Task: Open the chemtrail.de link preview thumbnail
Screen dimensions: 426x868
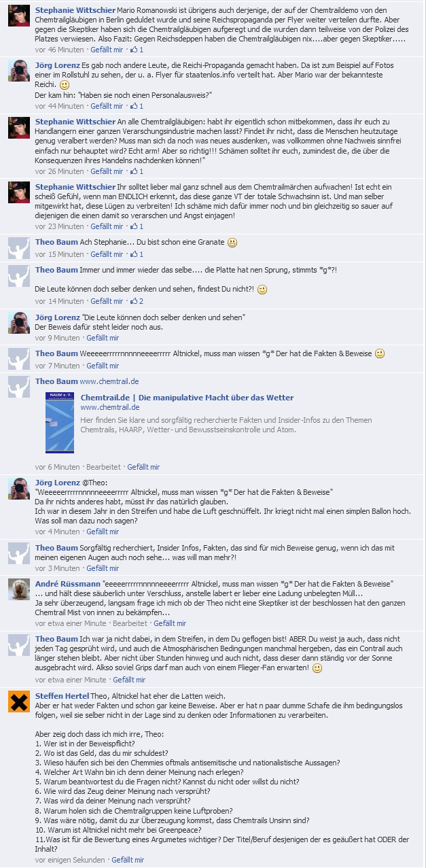Action: pos(59,423)
